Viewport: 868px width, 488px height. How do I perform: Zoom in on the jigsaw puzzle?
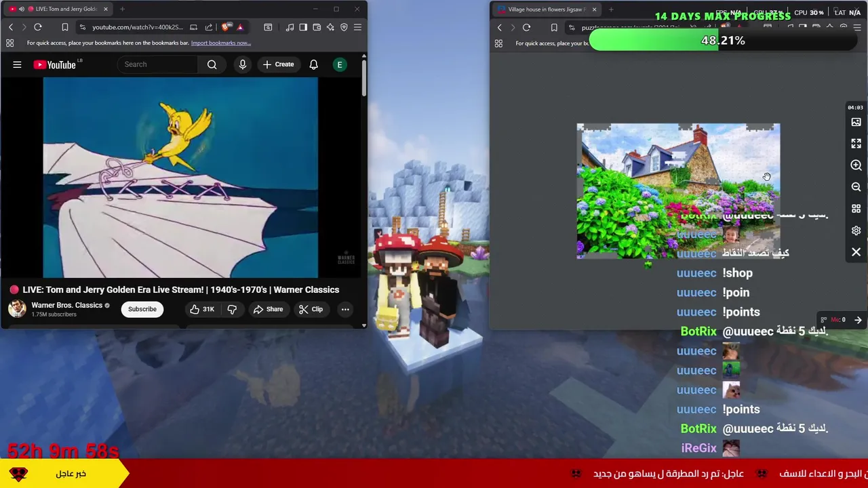[x=856, y=165]
